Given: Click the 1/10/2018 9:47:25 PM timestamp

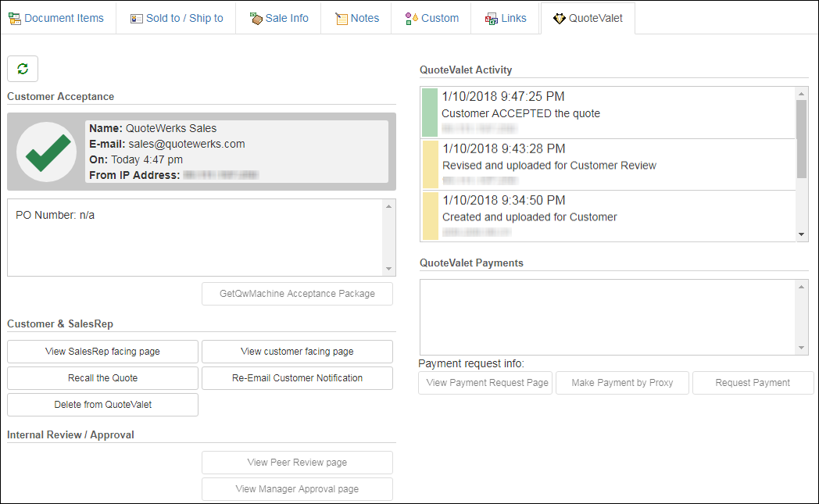Looking at the screenshot, I should coord(503,97).
